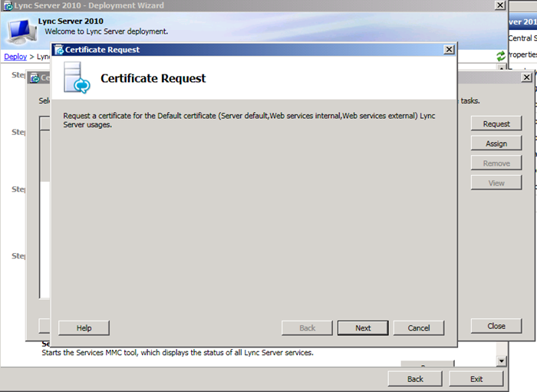This screenshot has height=392, width=537.
Task: Click Next in Certificate Request dialog
Action: coord(363,328)
